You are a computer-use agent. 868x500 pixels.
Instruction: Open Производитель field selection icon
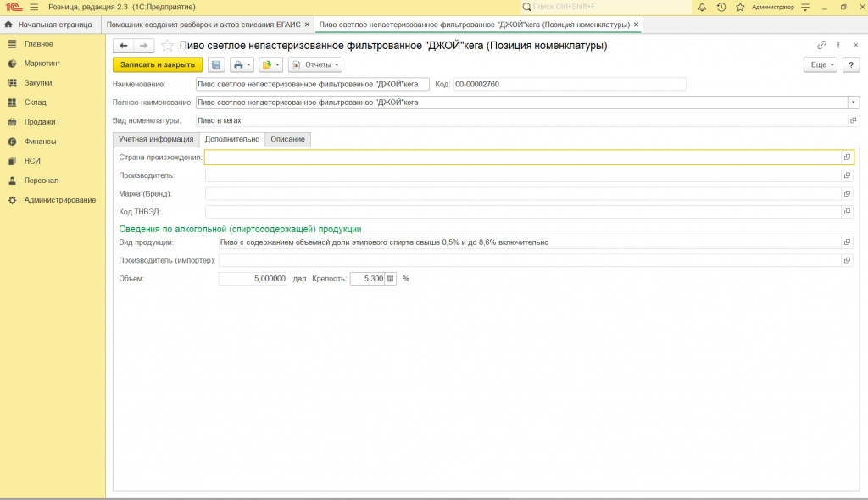point(847,175)
